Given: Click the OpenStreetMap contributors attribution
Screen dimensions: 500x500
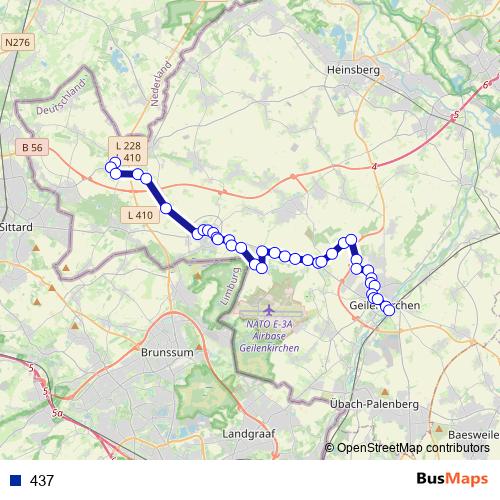Looking at the screenshot, I should coord(407,448).
